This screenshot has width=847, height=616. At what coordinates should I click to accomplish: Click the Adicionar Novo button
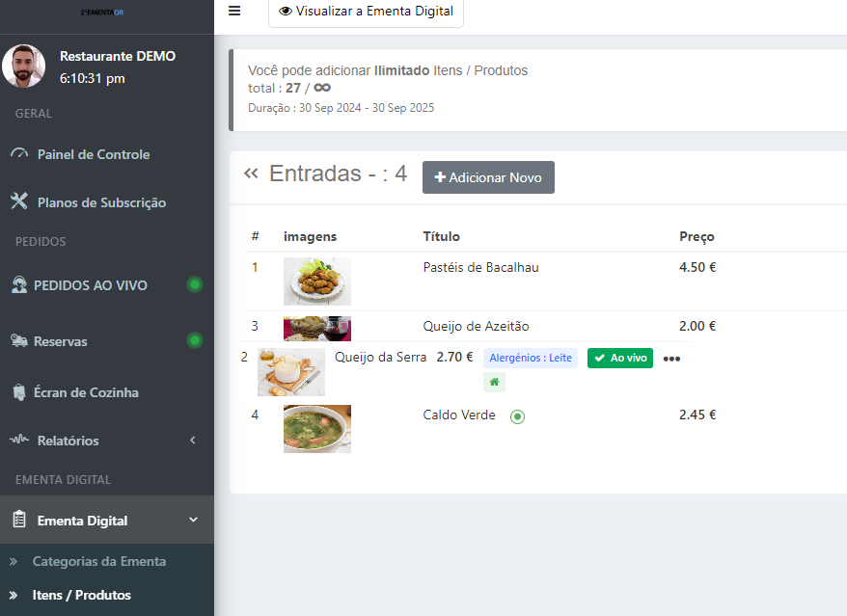[488, 177]
